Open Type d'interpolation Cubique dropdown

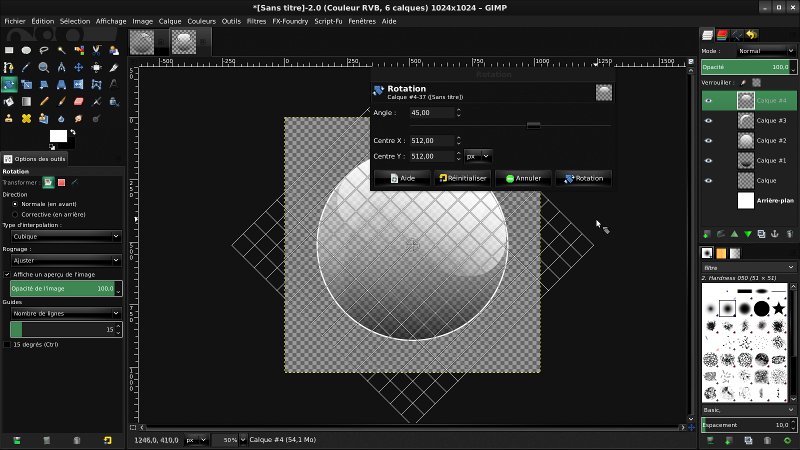[x=66, y=236]
